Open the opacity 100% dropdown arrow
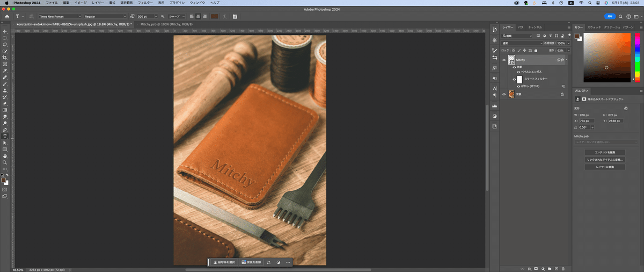 point(568,43)
